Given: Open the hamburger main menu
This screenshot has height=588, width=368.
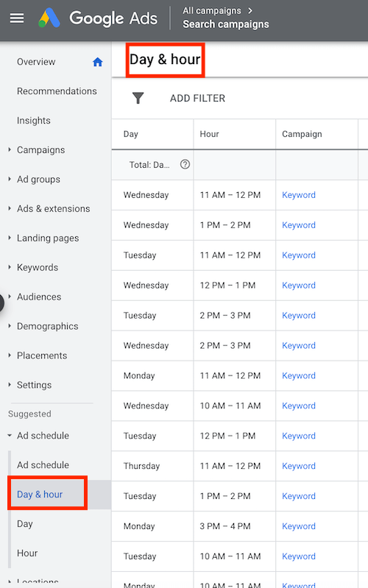Looking at the screenshot, I should (x=16, y=18).
